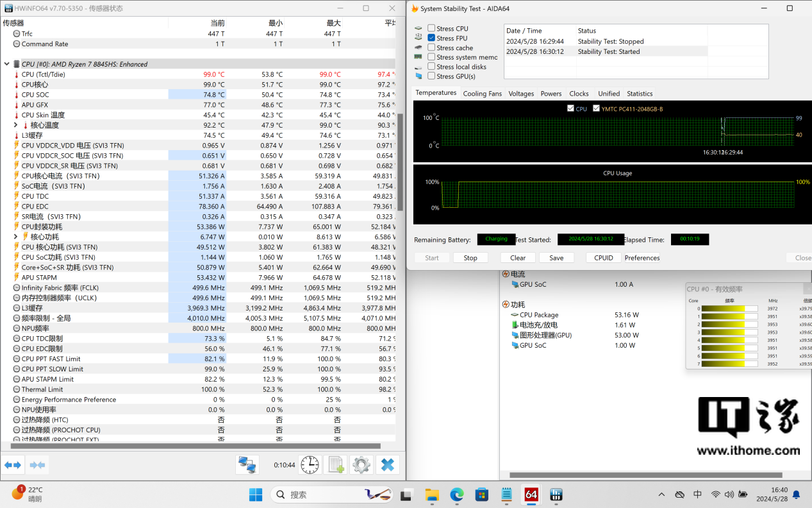Image resolution: width=812 pixels, height=508 pixels.
Task: Enable the Stress cache checkbox
Action: click(431, 47)
